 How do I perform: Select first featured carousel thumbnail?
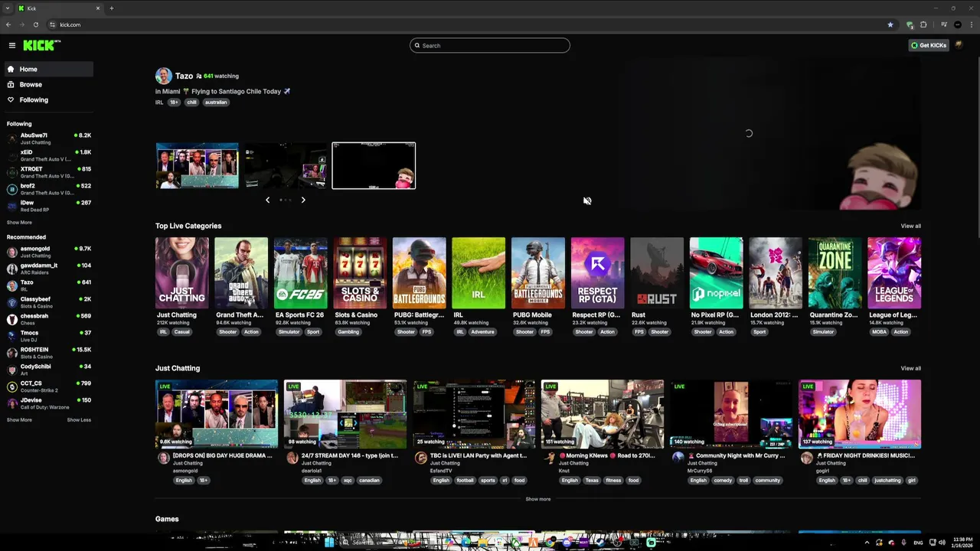(197, 165)
